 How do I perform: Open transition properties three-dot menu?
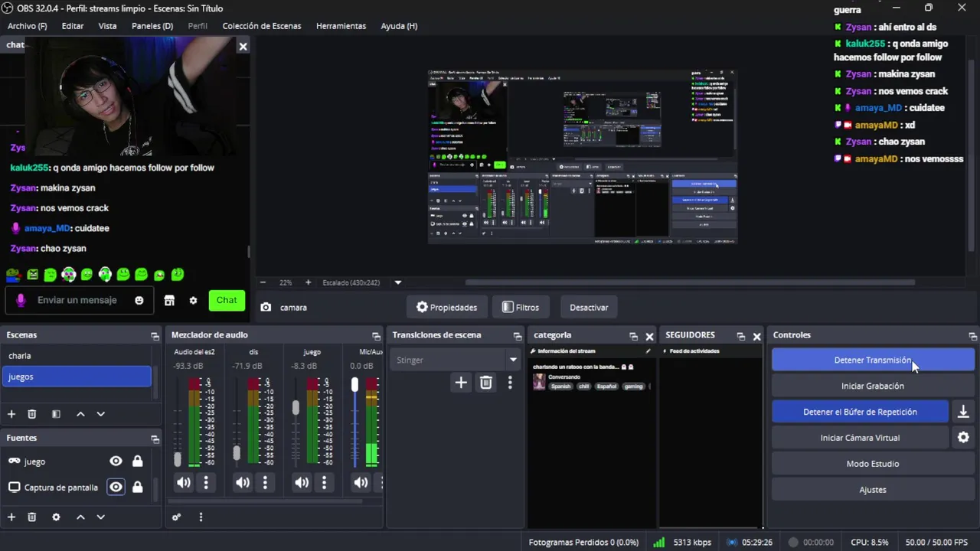(510, 383)
